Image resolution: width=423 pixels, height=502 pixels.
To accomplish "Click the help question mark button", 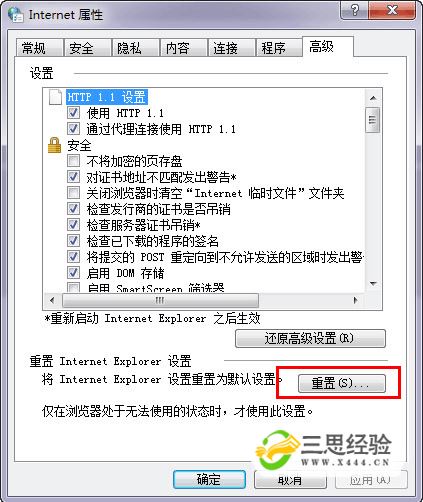I will click(x=354, y=11).
